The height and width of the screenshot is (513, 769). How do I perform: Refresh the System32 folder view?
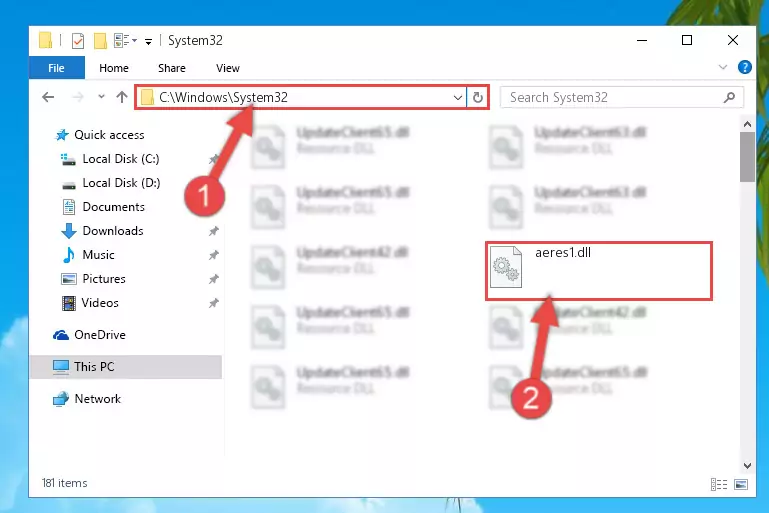click(478, 97)
